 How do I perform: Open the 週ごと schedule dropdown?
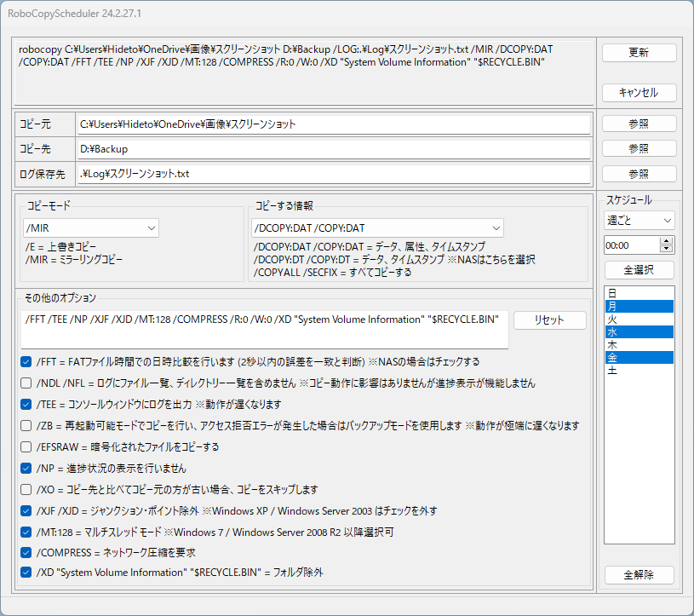click(639, 222)
